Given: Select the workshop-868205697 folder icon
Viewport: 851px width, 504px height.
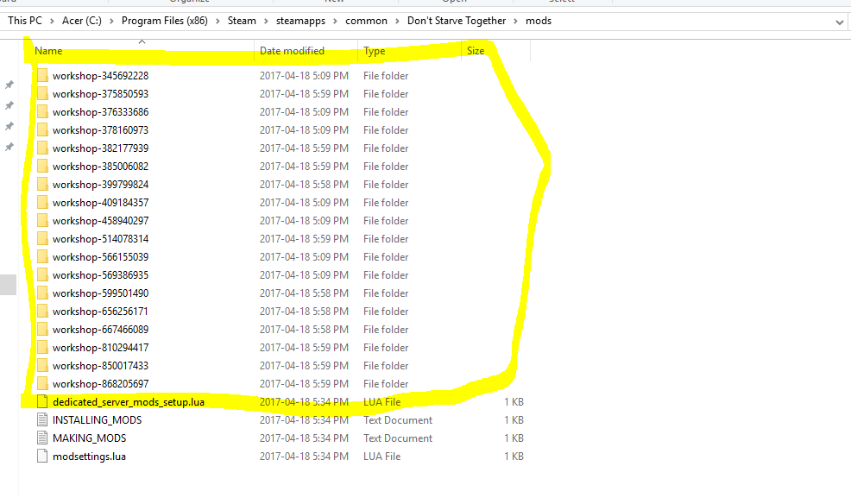Looking at the screenshot, I should [43, 384].
